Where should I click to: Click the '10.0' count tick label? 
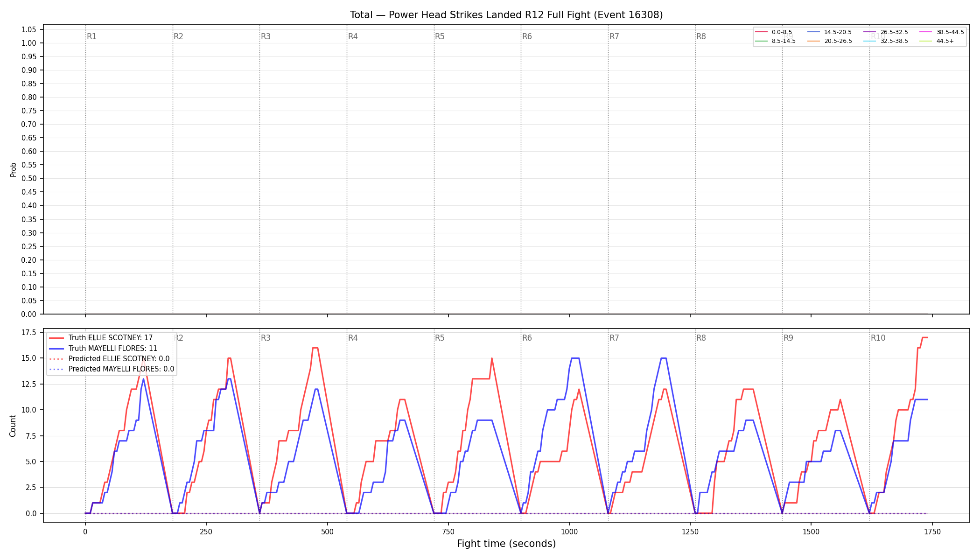pyautogui.click(x=29, y=410)
